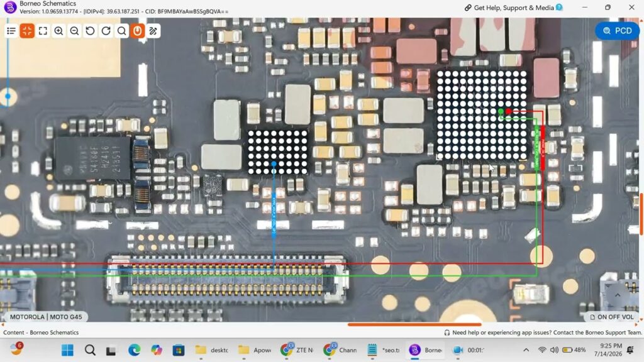Expand the up-chevron panel at bottom right

tap(618, 295)
